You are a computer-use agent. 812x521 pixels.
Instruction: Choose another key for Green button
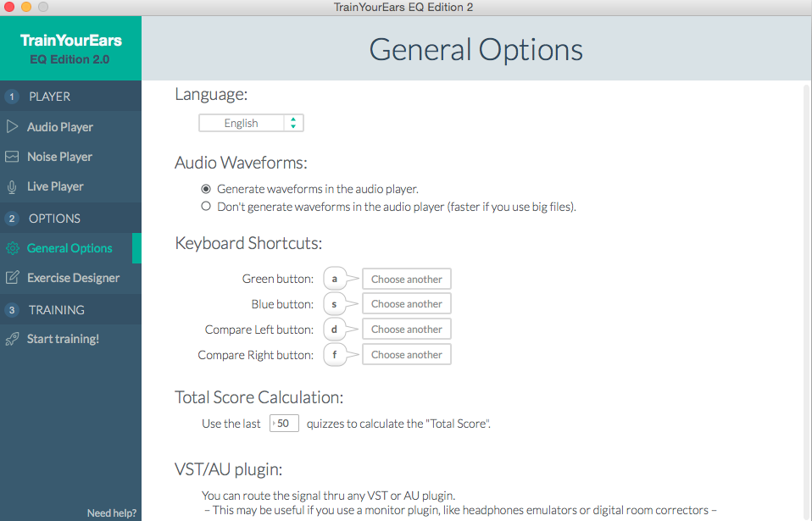click(406, 280)
